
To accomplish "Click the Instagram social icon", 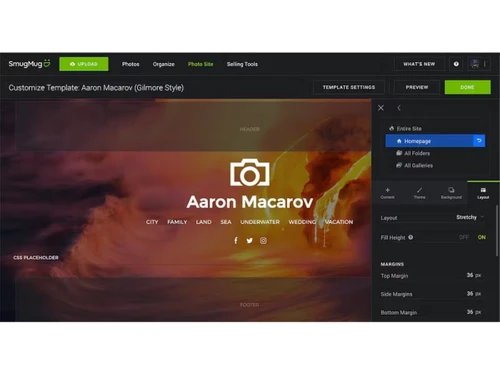I will tap(263, 241).
